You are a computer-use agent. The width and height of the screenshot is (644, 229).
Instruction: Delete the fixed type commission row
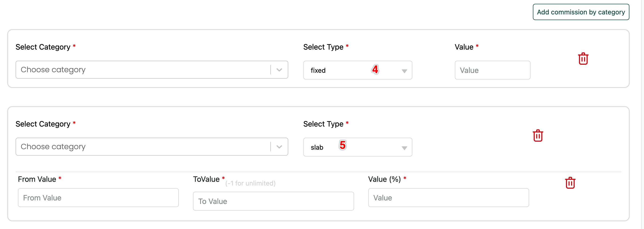pos(583,59)
